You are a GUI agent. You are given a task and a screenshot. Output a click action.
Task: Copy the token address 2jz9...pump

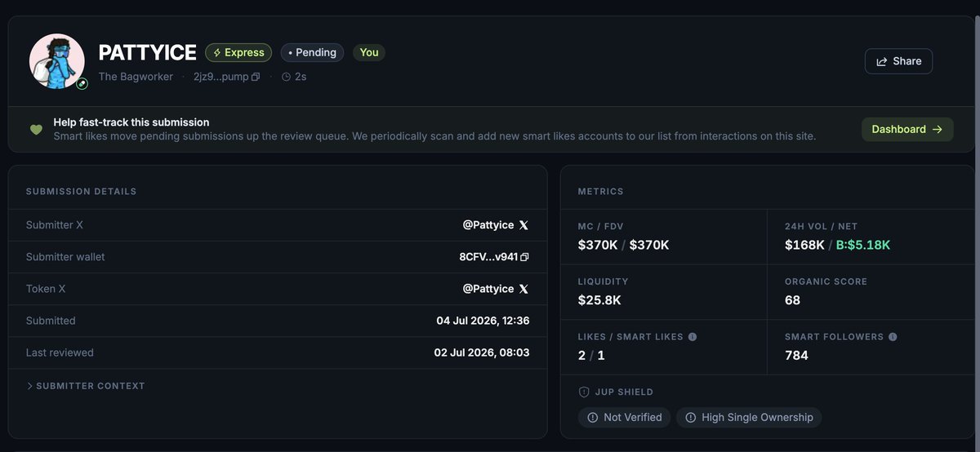[256, 77]
